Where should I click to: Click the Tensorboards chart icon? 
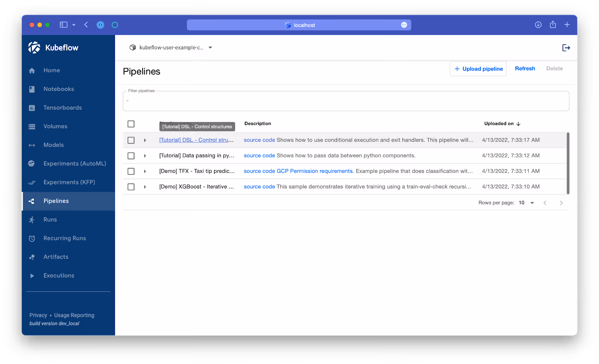32,108
